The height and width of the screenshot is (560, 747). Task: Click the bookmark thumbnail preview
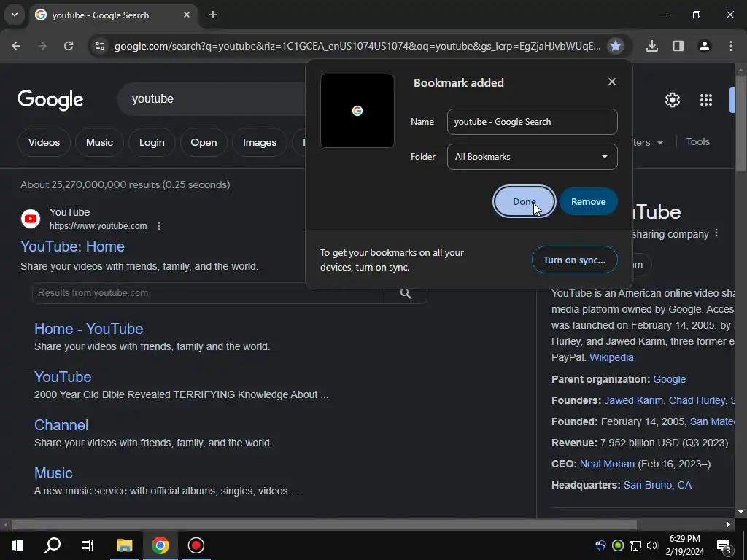click(x=357, y=111)
